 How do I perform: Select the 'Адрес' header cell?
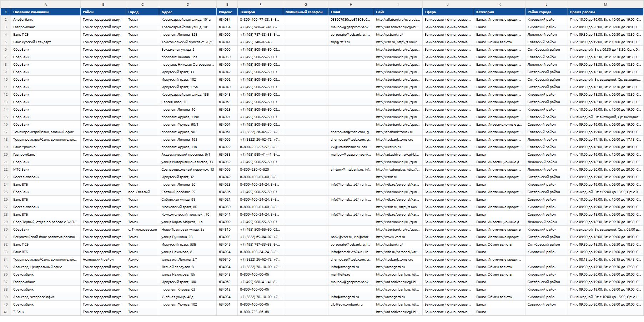pyautogui.click(x=188, y=12)
